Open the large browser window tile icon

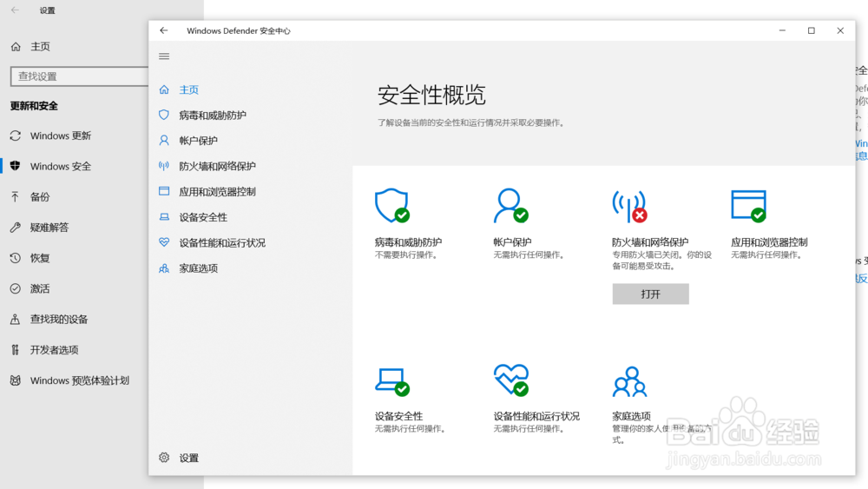[748, 206]
